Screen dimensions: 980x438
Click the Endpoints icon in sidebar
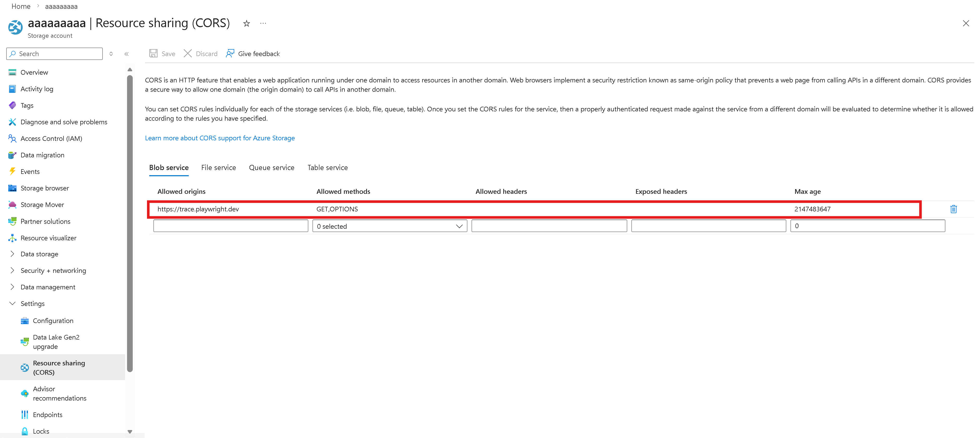coord(25,414)
